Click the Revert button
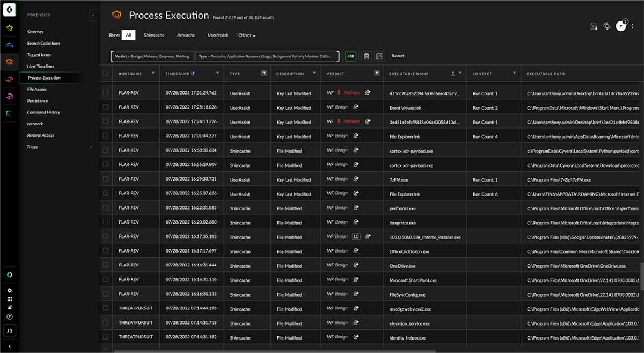 click(398, 56)
